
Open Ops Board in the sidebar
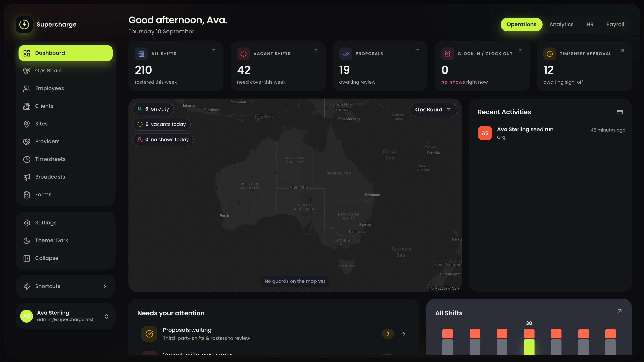(x=65, y=71)
